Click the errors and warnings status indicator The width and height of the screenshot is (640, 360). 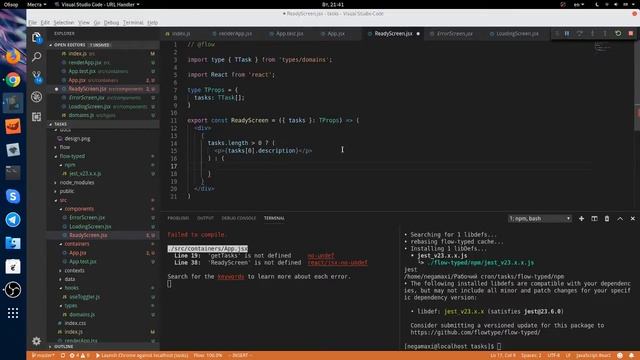pos(80,356)
